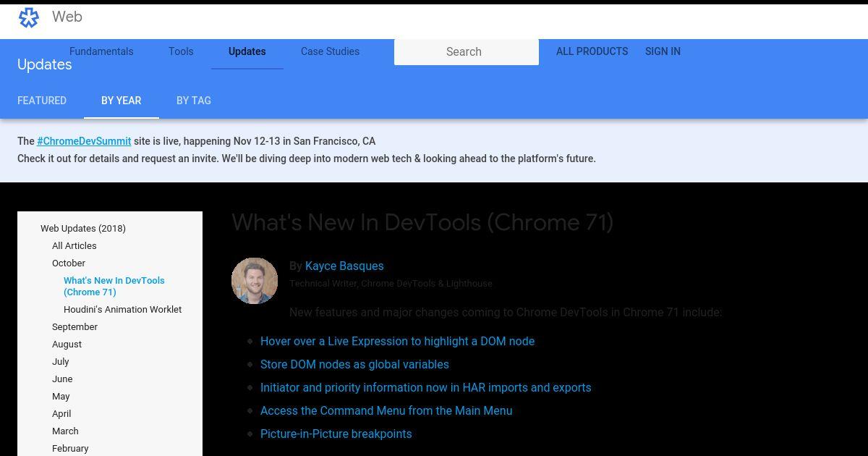
Task: Click the SIGN IN button
Action: click(663, 51)
